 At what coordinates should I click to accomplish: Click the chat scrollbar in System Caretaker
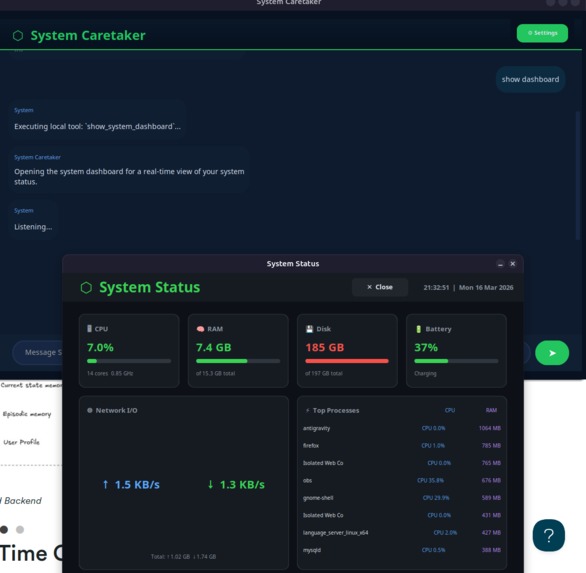click(x=577, y=176)
